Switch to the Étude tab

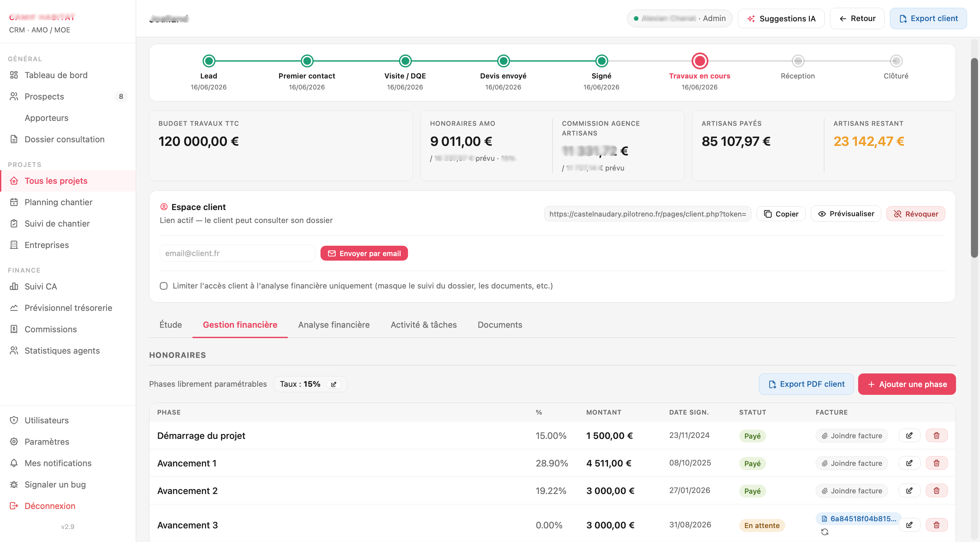coord(170,325)
